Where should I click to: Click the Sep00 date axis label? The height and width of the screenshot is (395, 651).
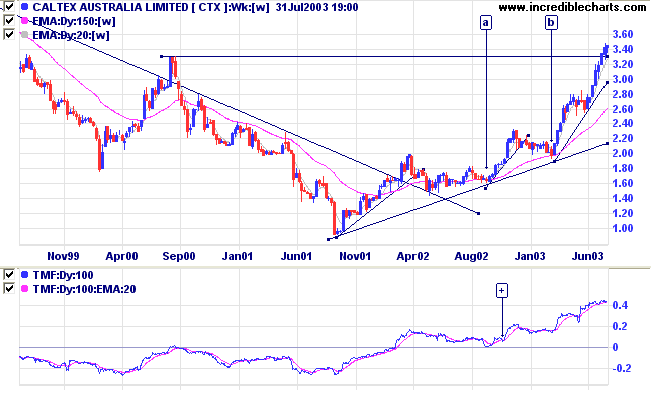(179, 256)
